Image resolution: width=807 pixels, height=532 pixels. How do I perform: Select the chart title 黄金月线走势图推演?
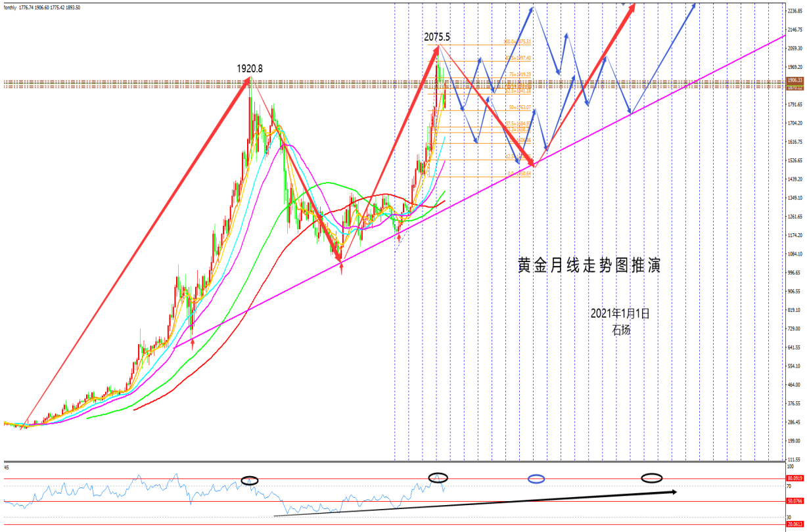click(x=589, y=265)
